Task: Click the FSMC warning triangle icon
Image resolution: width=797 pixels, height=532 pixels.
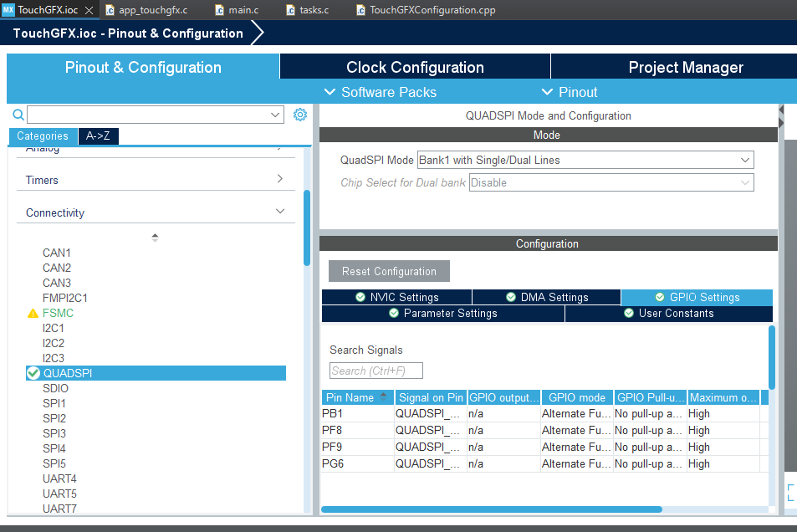Action: (x=33, y=314)
